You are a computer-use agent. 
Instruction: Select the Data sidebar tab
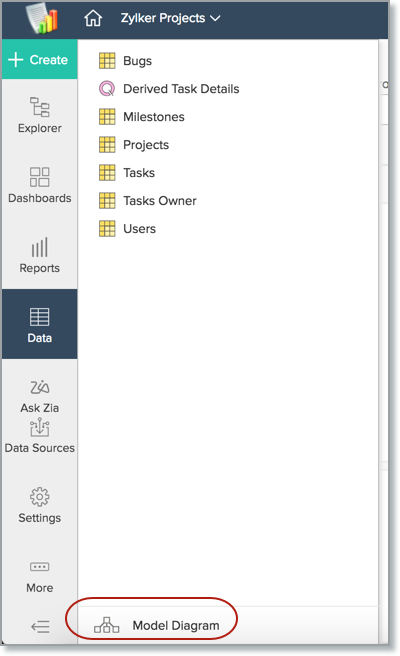(40, 324)
